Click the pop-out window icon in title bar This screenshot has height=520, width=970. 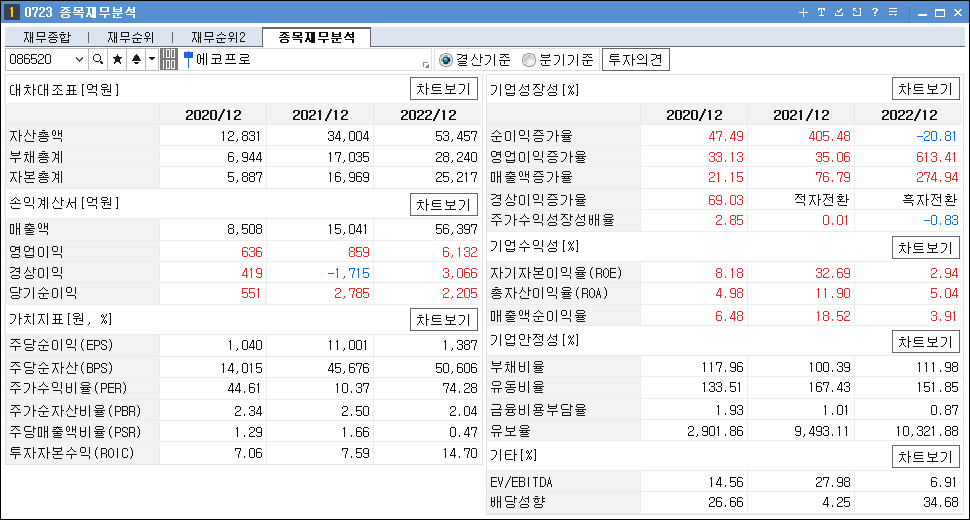click(857, 12)
